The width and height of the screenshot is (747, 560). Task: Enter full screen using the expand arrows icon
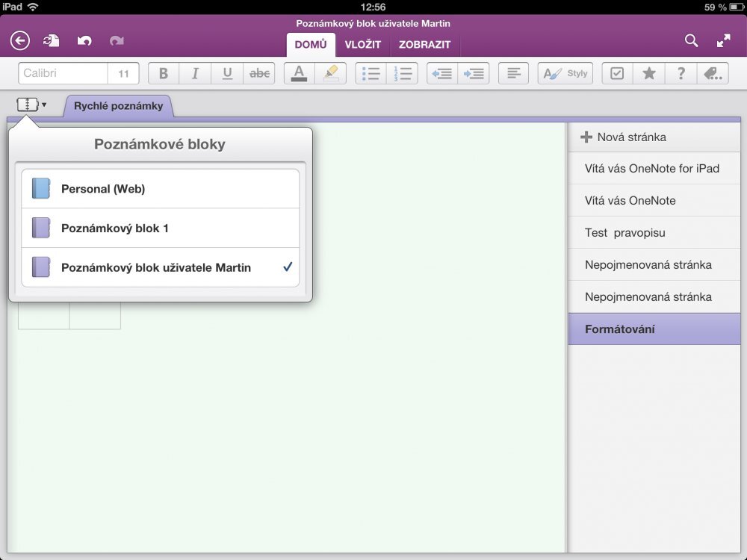click(x=724, y=41)
